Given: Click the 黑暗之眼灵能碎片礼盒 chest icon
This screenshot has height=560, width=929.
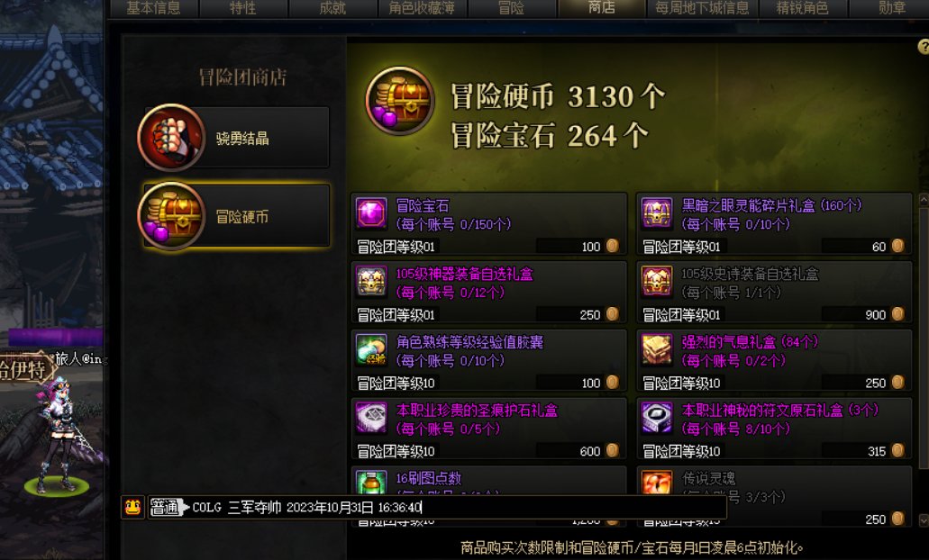Looking at the screenshot, I should tap(657, 212).
